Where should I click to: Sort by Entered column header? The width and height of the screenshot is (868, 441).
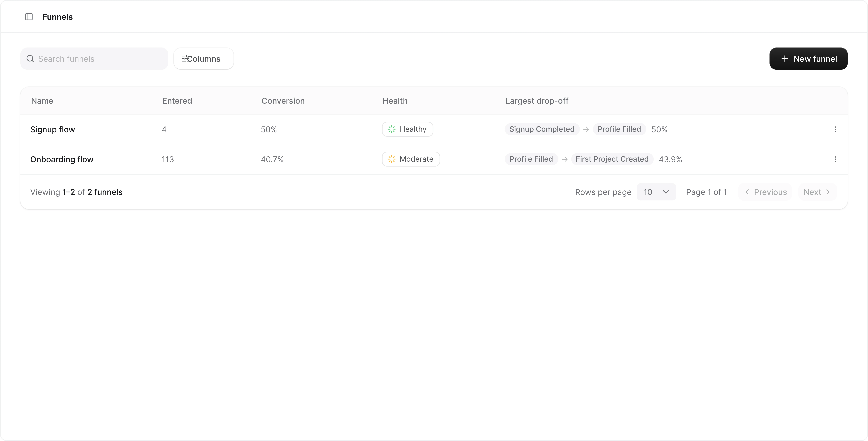pyautogui.click(x=177, y=101)
